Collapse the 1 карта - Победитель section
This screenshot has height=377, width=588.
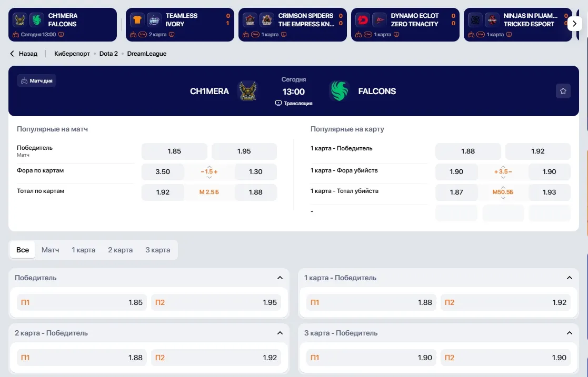[569, 278]
